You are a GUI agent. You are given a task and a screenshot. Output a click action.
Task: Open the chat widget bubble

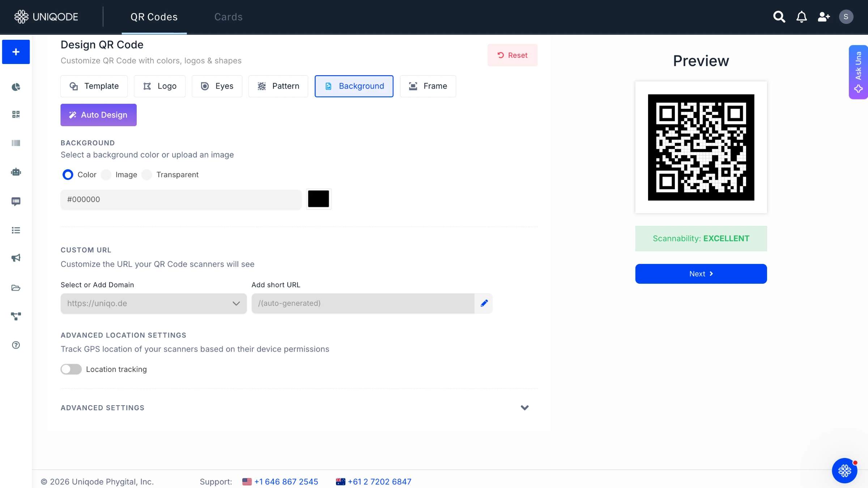pos(844,471)
